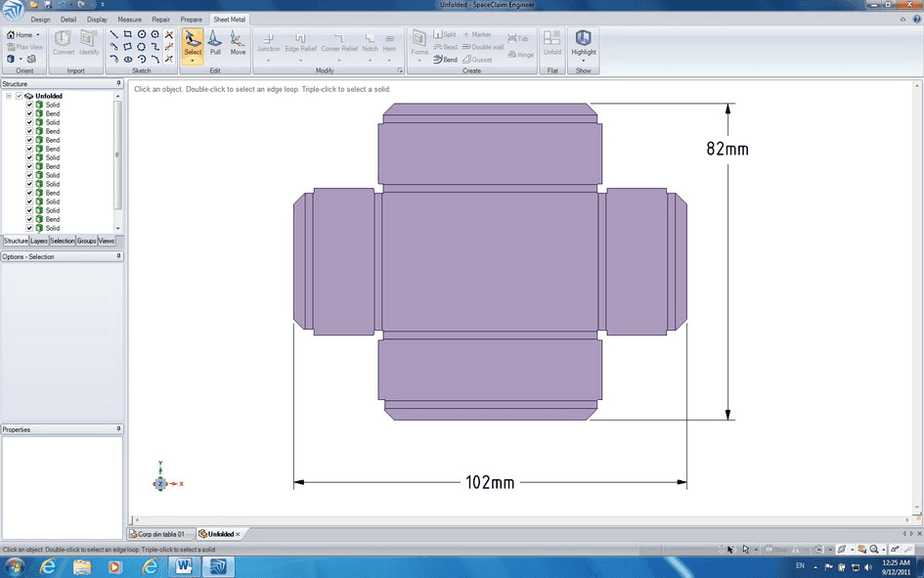Open the Forms dropdown arrow
The image size is (924, 578).
tap(419, 61)
